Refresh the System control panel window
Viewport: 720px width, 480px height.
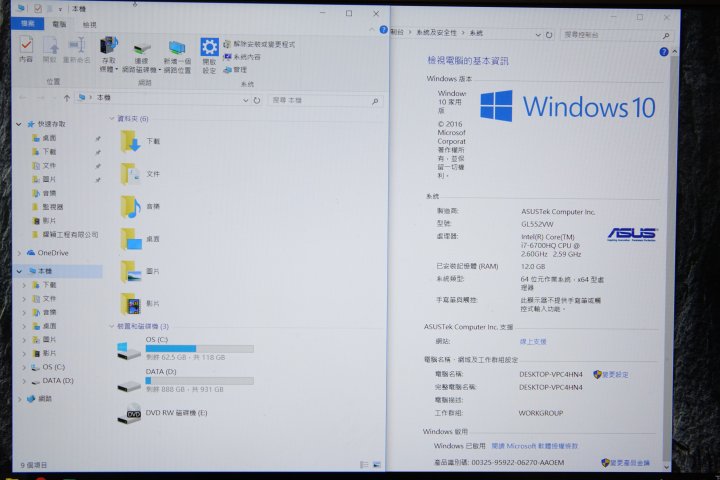coord(549,34)
